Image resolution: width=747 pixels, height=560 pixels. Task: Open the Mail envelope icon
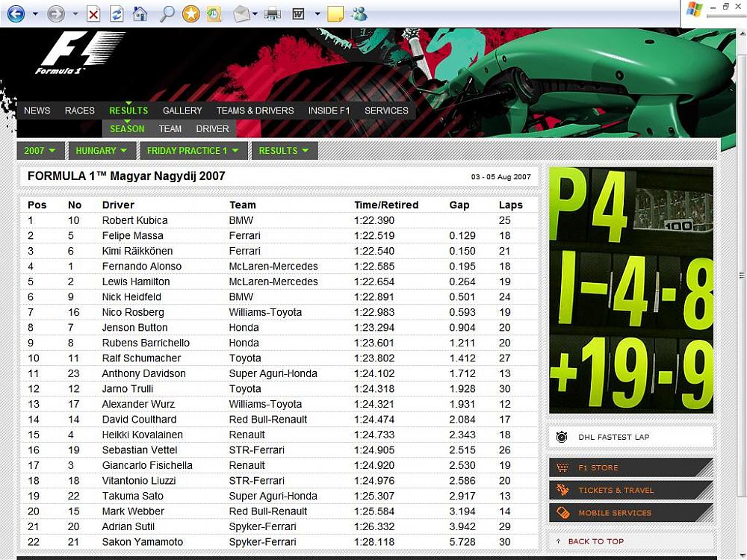pos(241,14)
